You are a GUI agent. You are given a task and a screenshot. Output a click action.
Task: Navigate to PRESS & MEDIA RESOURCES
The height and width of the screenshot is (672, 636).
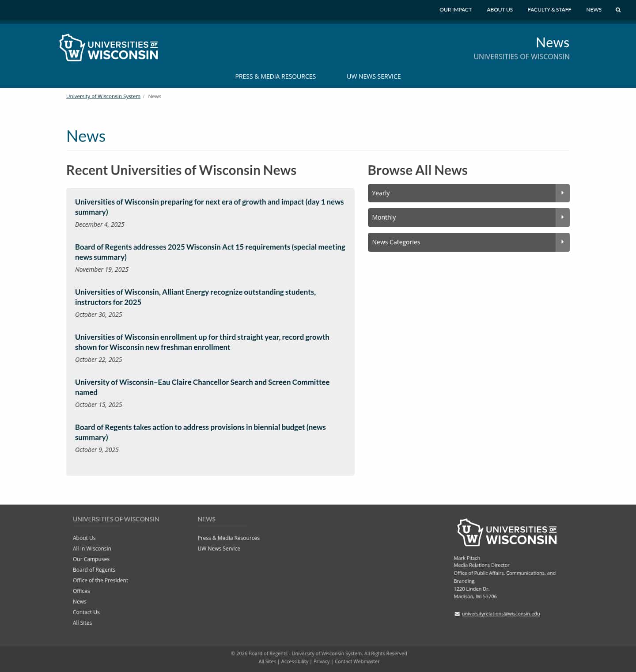click(275, 76)
